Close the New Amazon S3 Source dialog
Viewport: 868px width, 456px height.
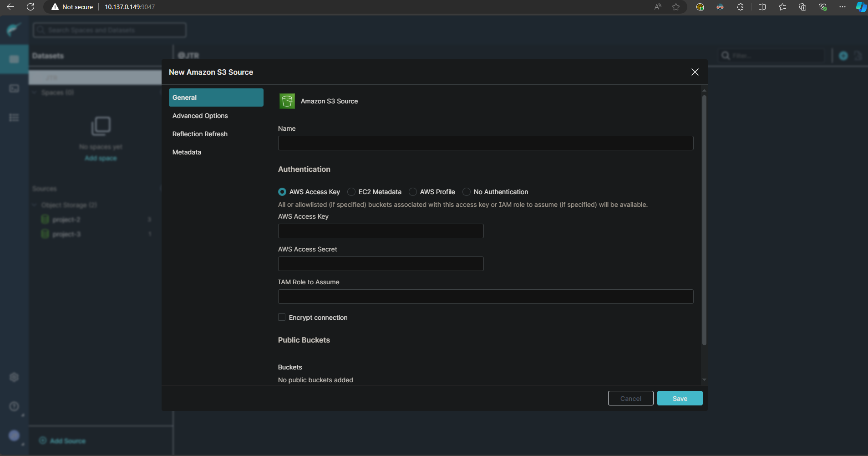coord(695,72)
